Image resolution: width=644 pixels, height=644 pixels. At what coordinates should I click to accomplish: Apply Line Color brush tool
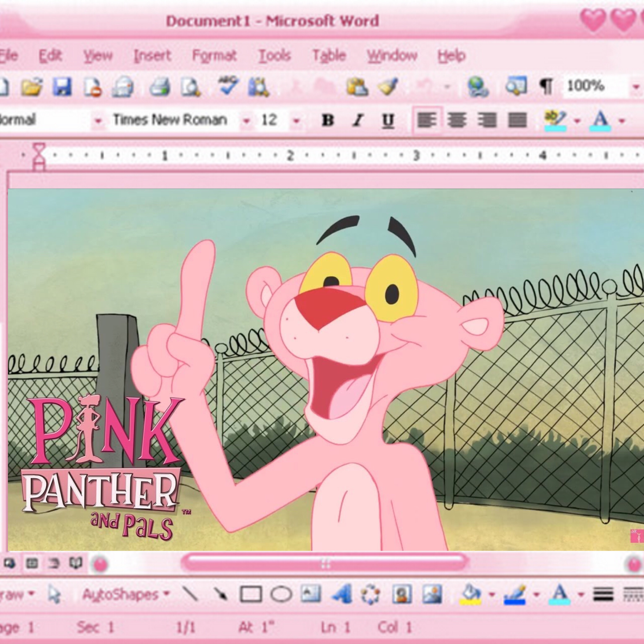[x=515, y=595]
